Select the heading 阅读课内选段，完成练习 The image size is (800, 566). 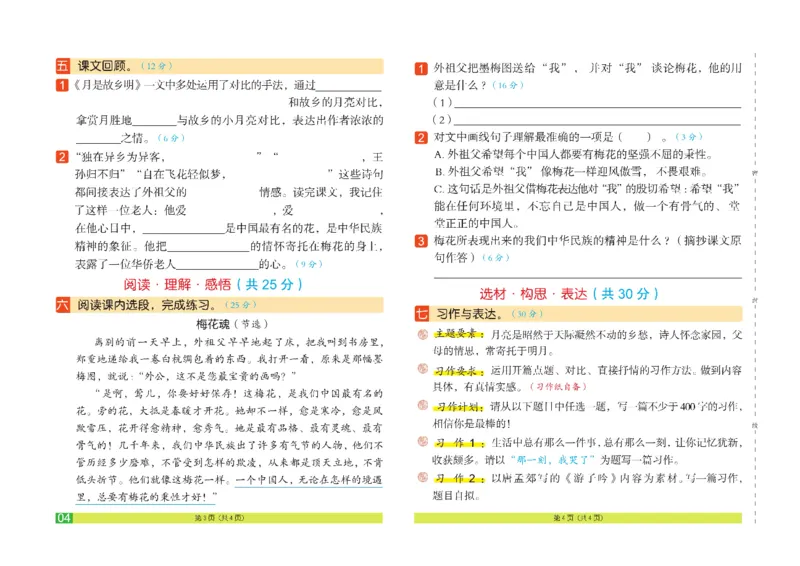(x=147, y=305)
